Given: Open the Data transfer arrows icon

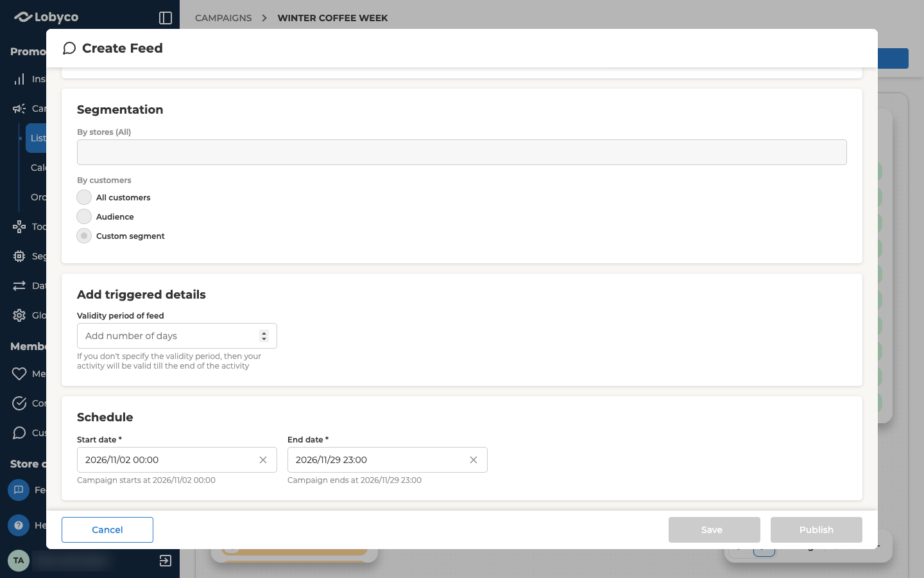Looking at the screenshot, I should pyautogui.click(x=19, y=286).
